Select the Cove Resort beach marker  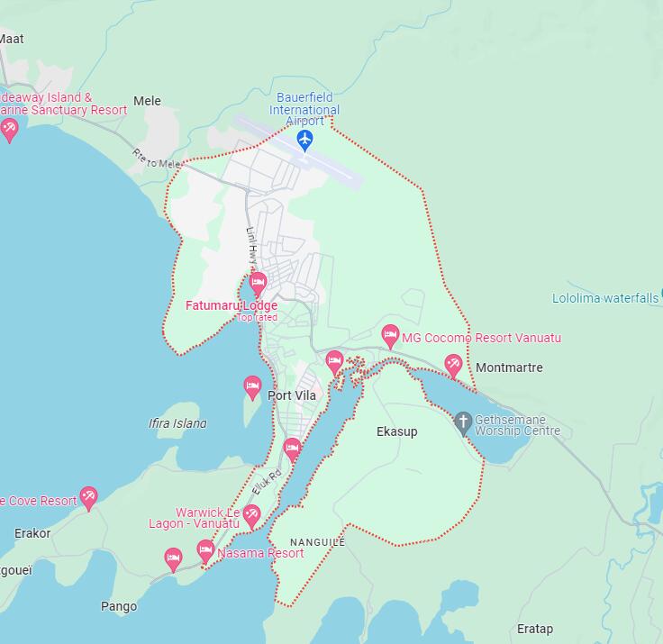89,498
